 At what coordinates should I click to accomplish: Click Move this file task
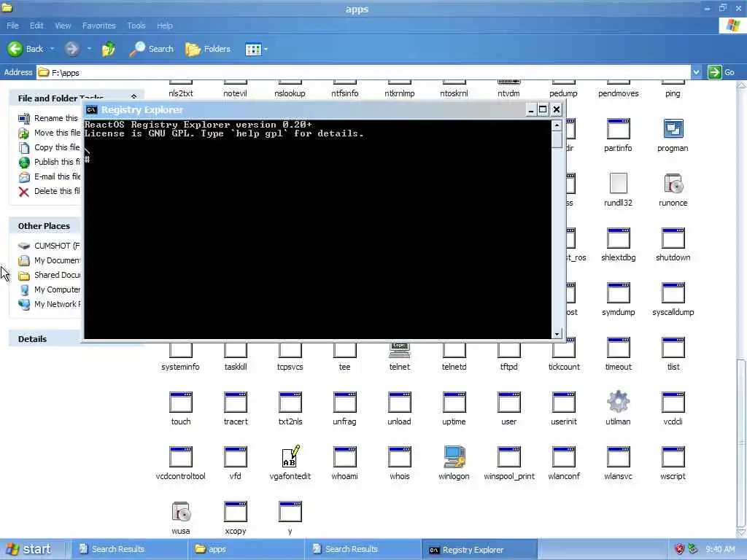tap(50, 133)
